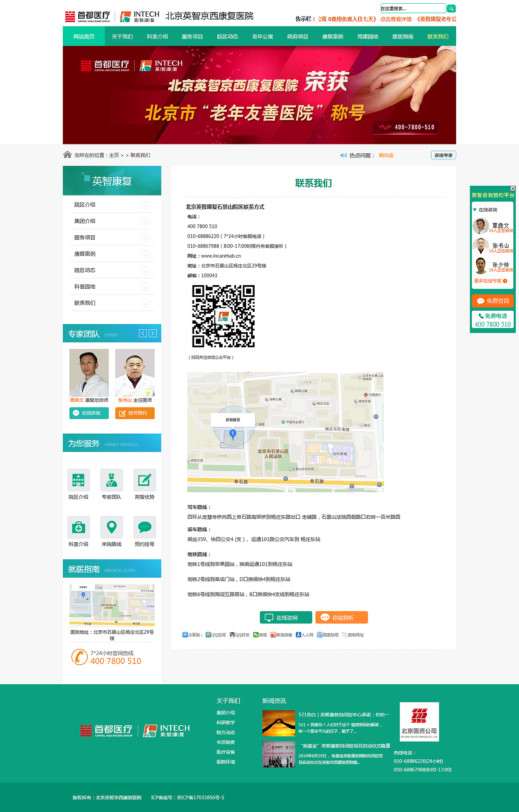
Task: Open the 网站首页 nav tab
Action: click(84, 37)
